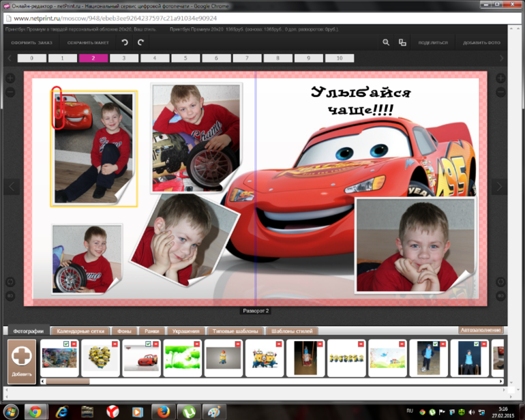525x420 pixels.
Task: Click the top-left plus zoom-in icon
Action: click(x=10, y=78)
